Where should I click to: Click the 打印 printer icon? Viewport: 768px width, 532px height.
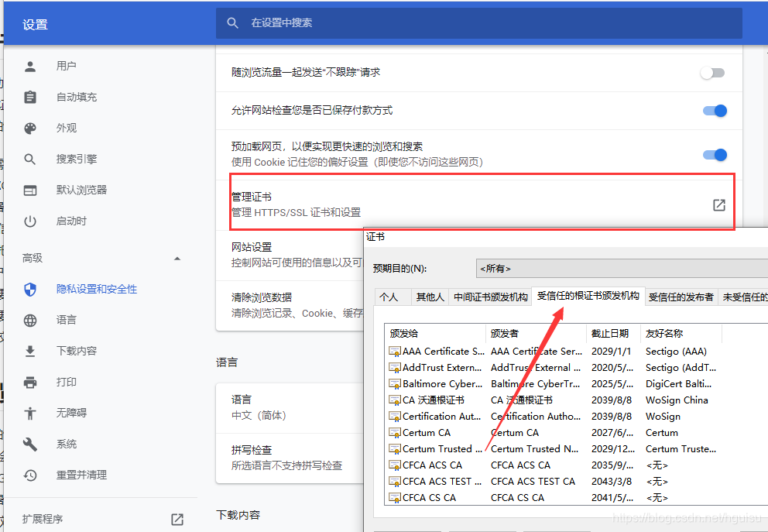pos(30,382)
